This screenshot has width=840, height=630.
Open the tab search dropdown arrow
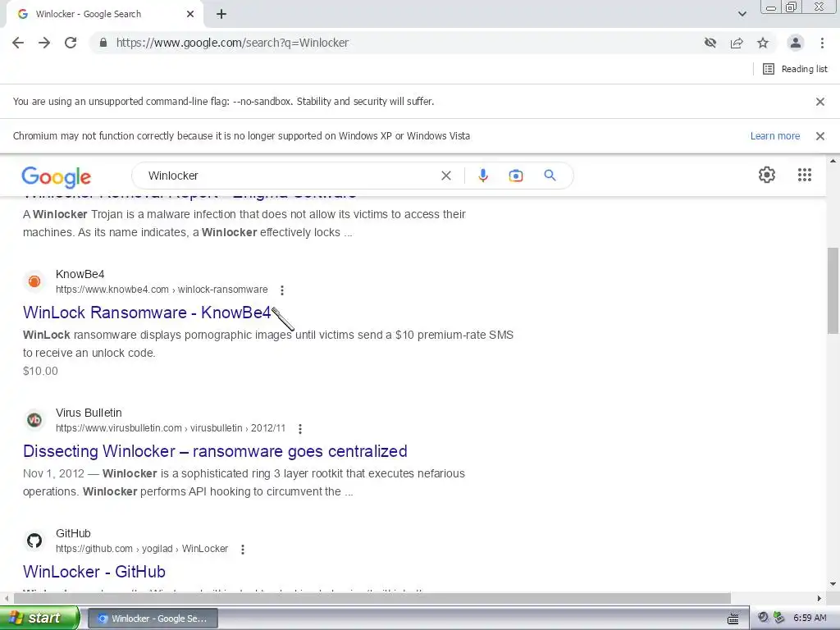point(742,14)
